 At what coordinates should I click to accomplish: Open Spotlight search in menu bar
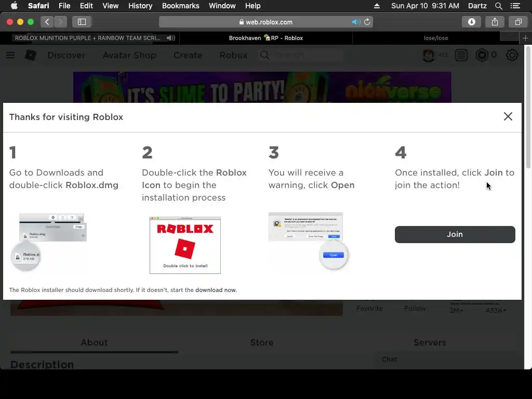pos(498,6)
